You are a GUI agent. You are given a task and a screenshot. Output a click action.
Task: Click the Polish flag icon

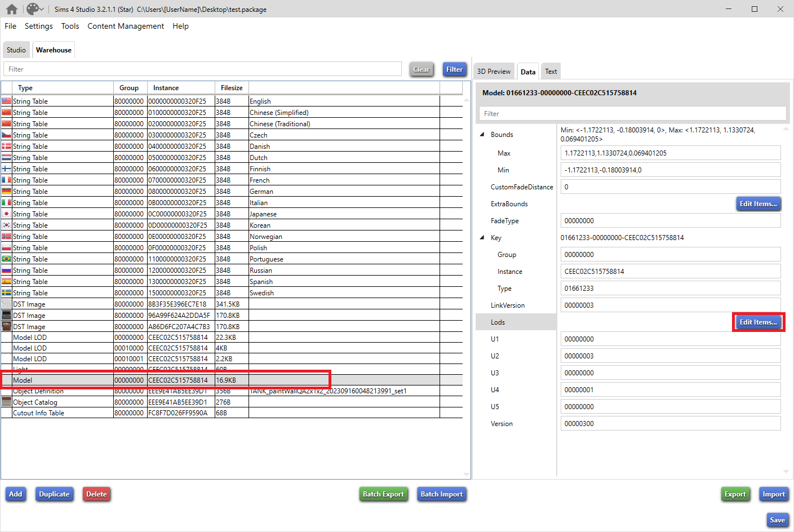coord(6,248)
